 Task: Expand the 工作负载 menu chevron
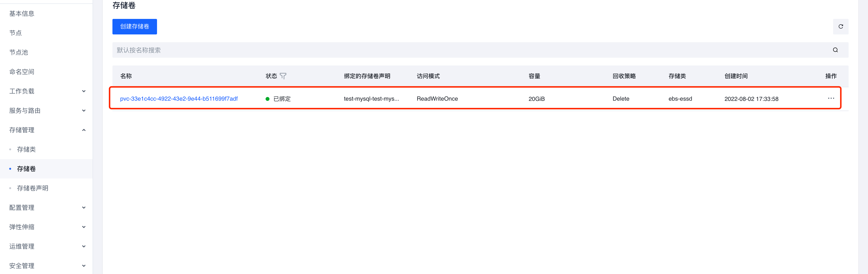[x=84, y=91]
